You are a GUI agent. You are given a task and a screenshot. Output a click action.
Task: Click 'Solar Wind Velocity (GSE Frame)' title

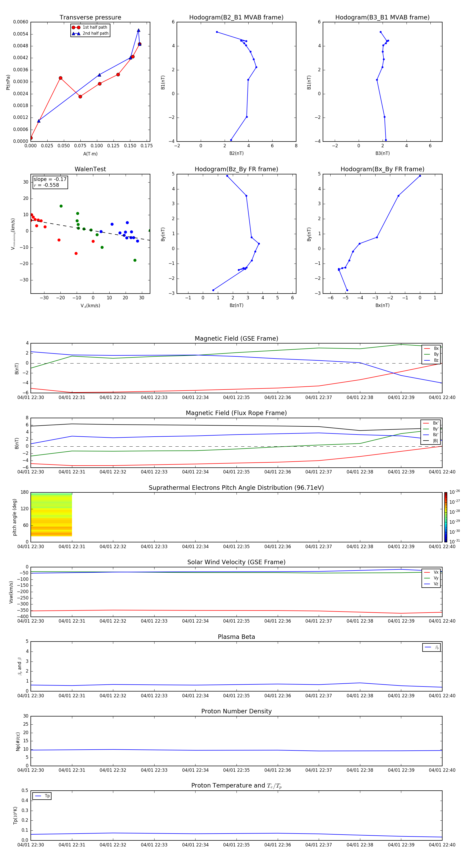[x=236, y=562]
